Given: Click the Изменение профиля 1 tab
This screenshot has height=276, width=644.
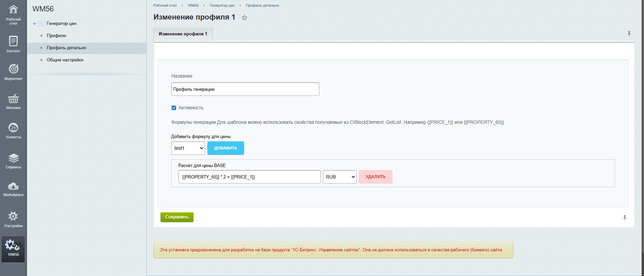Looking at the screenshot, I should (x=183, y=34).
